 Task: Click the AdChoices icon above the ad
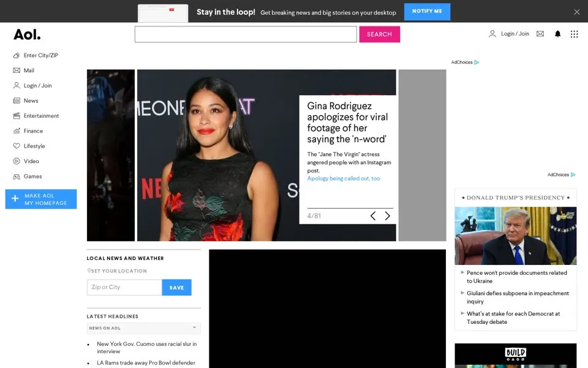click(477, 63)
